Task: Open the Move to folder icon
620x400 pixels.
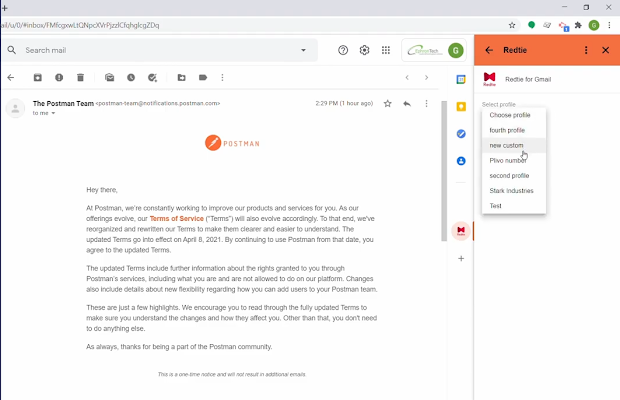Action: (181, 77)
